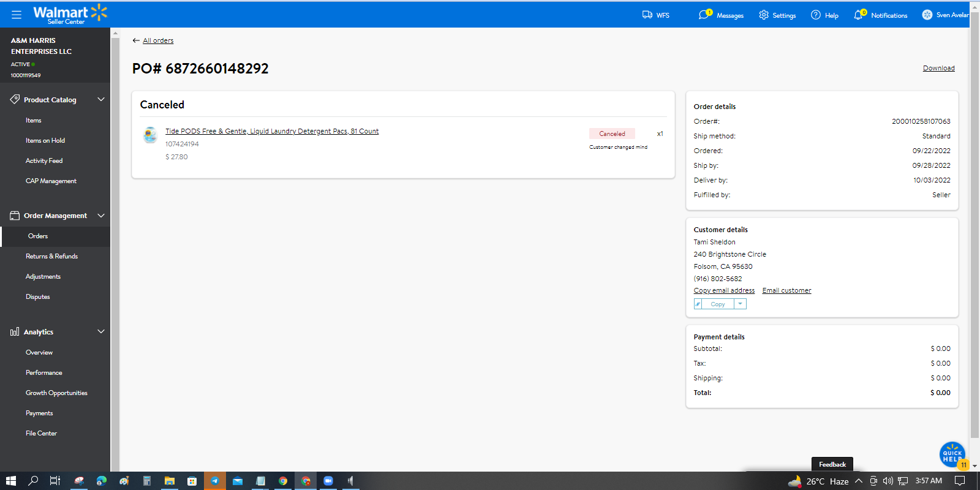Click the Walmart Seller Center logo
This screenshot has width=980, height=490.
[70, 14]
